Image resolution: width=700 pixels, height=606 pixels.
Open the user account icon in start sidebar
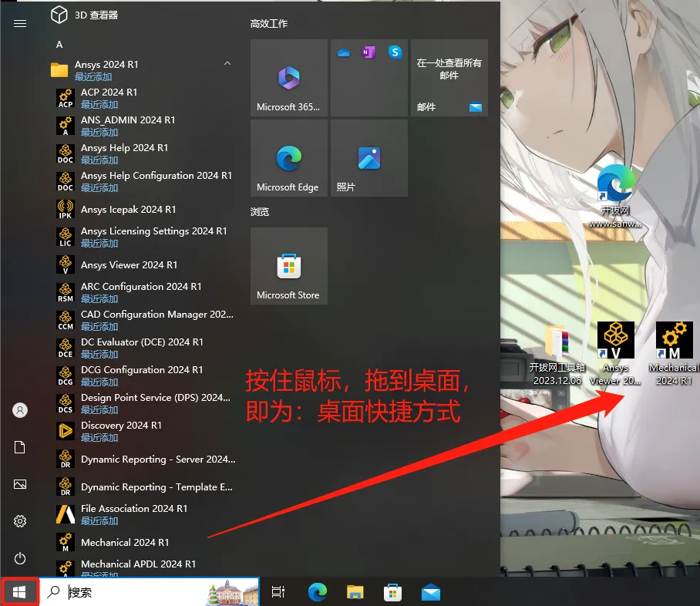20,410
